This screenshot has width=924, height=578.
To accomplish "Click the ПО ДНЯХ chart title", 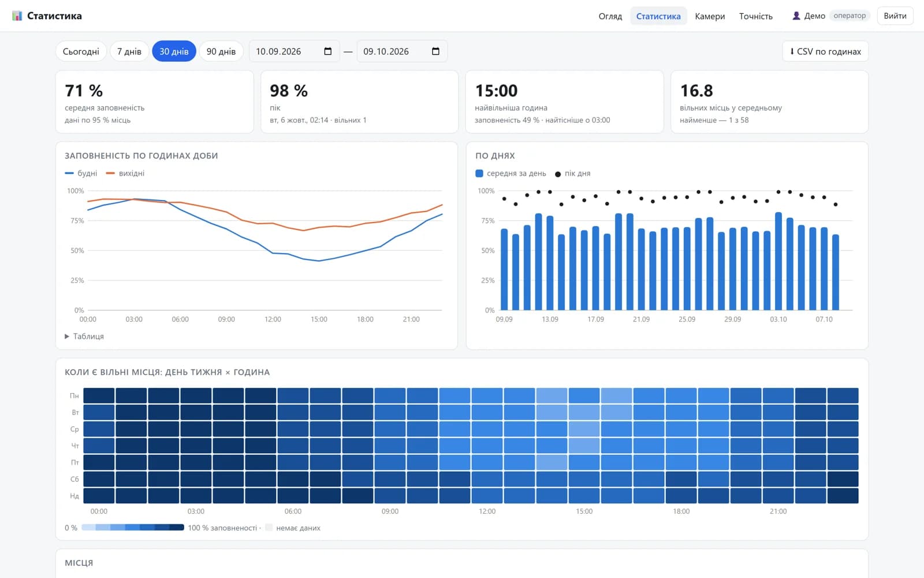I will point(495,156).
